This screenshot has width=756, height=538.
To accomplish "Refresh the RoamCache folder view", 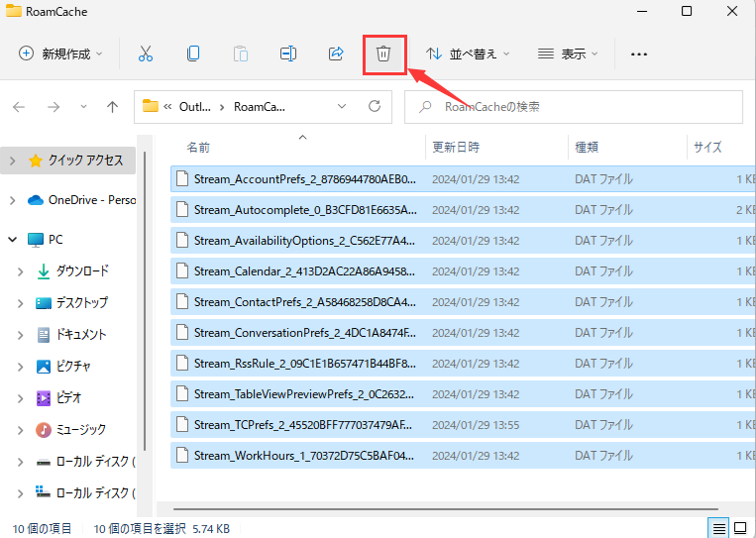I will [374, 106].
